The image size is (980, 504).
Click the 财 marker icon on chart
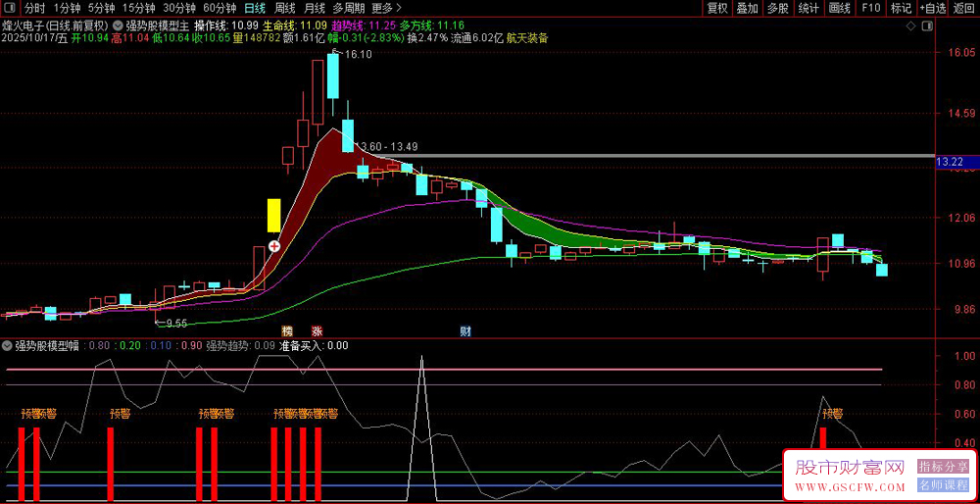coord(465,331)
